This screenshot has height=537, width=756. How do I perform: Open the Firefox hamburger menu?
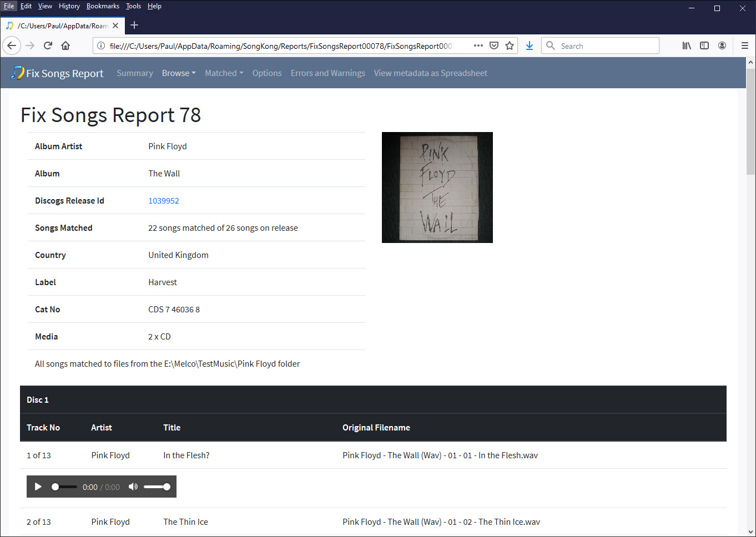pyautogui.click(x=745, y=45)
